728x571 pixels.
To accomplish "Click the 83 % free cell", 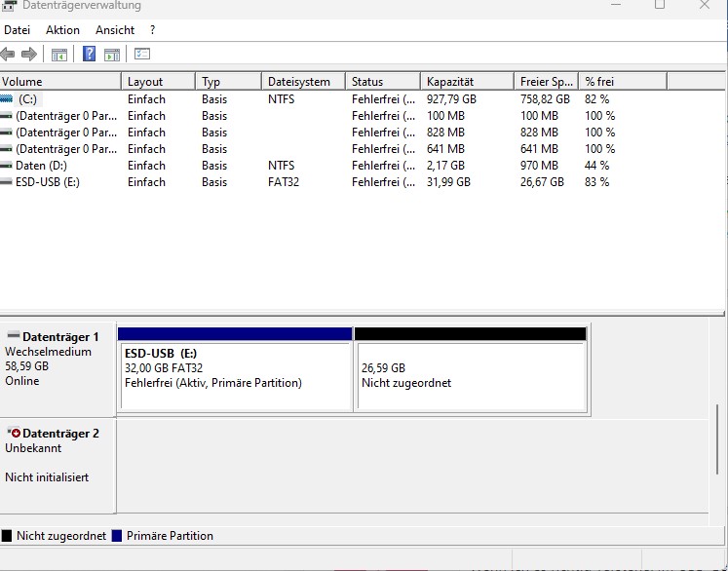I will tap(596, 182).
